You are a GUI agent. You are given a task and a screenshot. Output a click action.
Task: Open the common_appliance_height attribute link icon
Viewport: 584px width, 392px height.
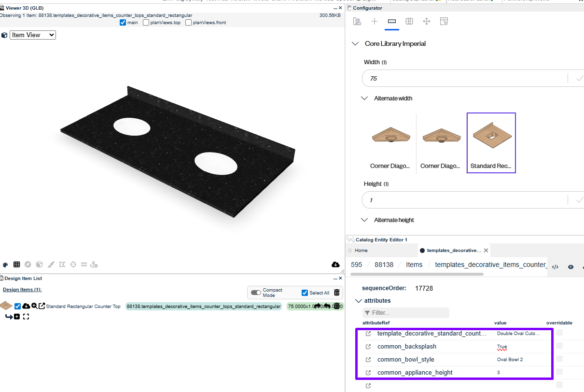368,373
